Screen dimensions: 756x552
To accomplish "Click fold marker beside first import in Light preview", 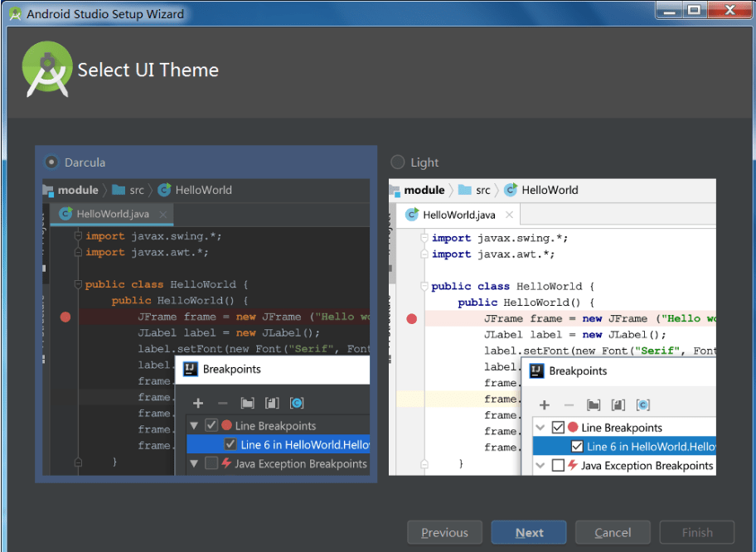I will [x=424, y=238].
